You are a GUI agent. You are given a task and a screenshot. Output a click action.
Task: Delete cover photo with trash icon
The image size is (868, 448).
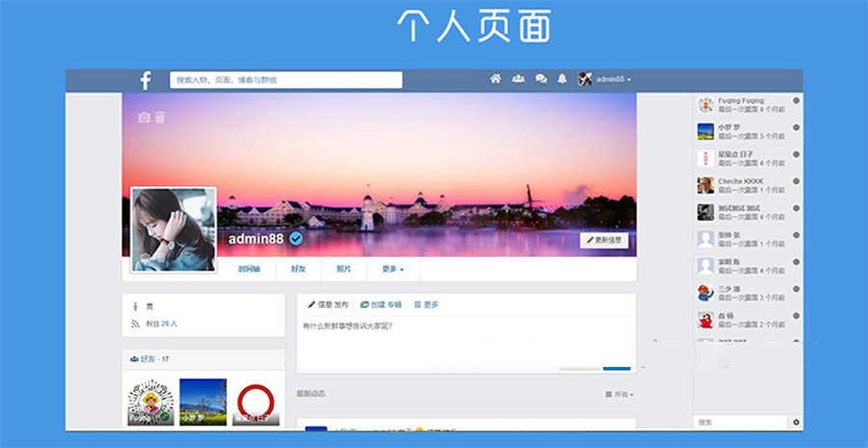click(x=160, y=118)
